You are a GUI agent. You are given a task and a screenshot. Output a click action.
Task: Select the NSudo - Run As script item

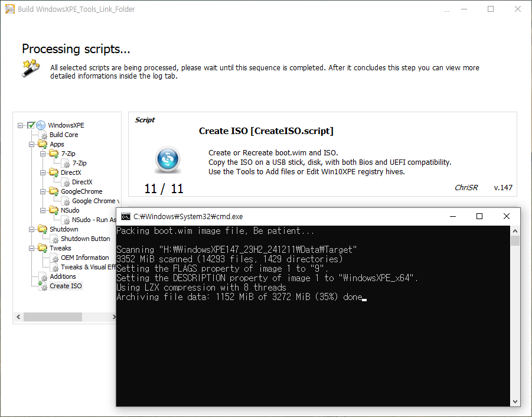94,220
